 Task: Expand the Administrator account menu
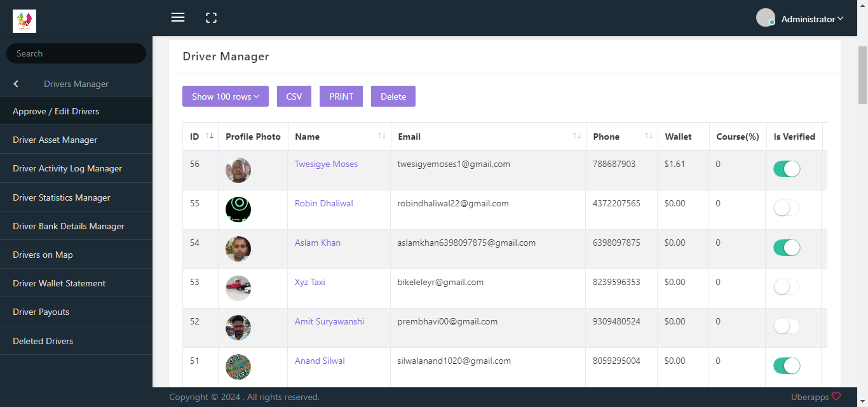(x=812, y=19)
